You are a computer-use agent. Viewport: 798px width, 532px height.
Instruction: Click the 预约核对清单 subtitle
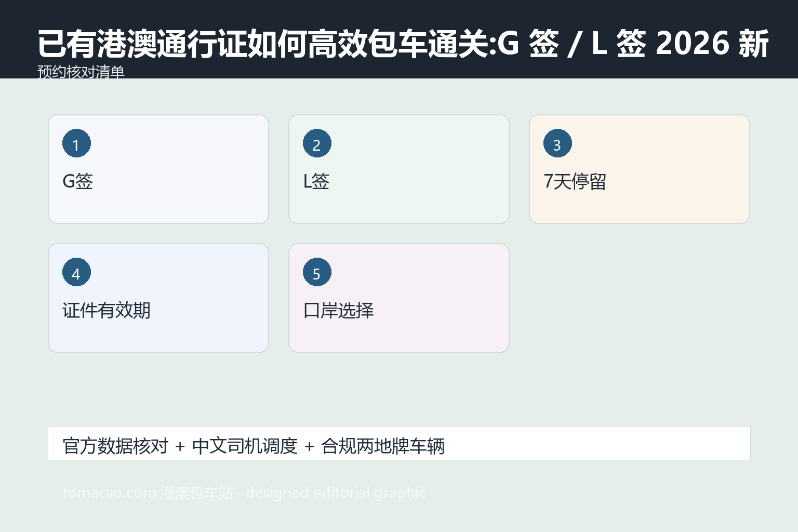click(x=81, y=72)
